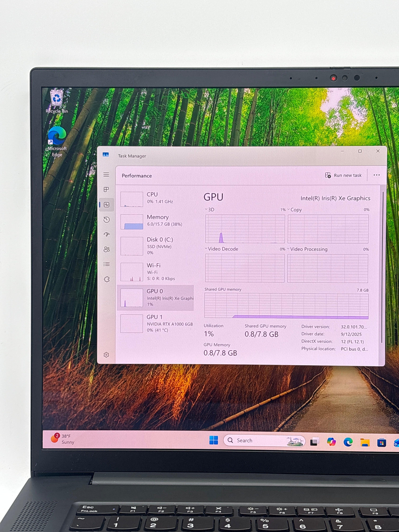Open the Windows Start button
This screenshot has height=532, width=399.
[214, 440]
